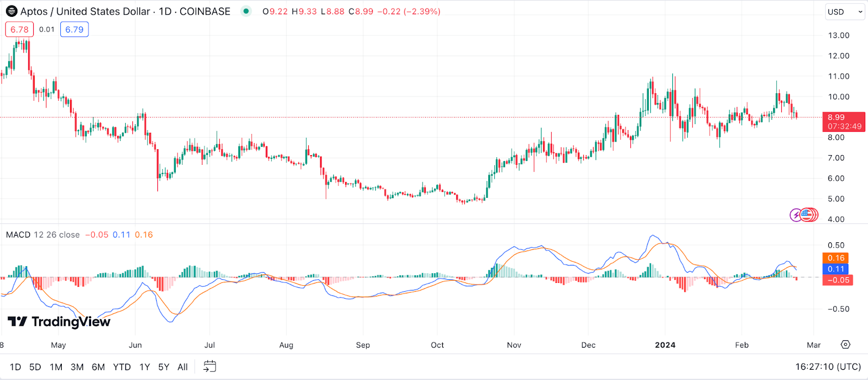Select the 1Y time range
Image resolution: width=868 pixels, height=380 pixels.
tap(144, 367)
